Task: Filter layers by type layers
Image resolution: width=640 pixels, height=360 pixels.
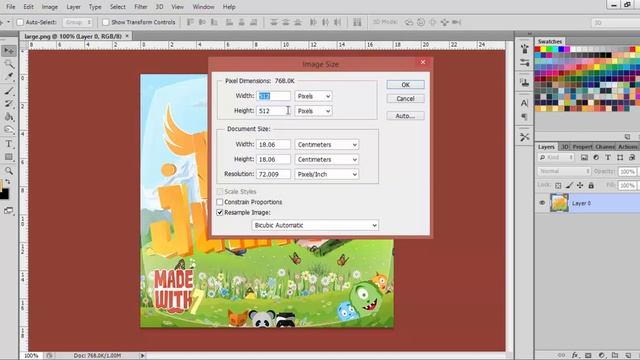Action: [x=608, y=158]
